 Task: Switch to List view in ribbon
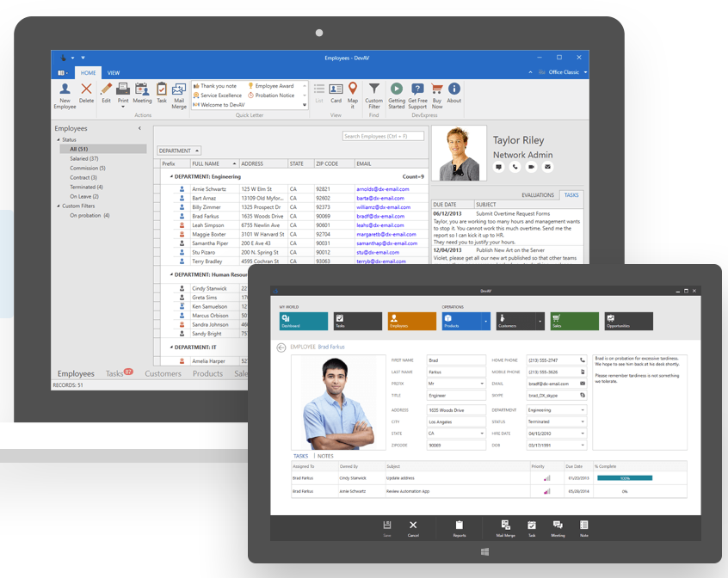319,93
